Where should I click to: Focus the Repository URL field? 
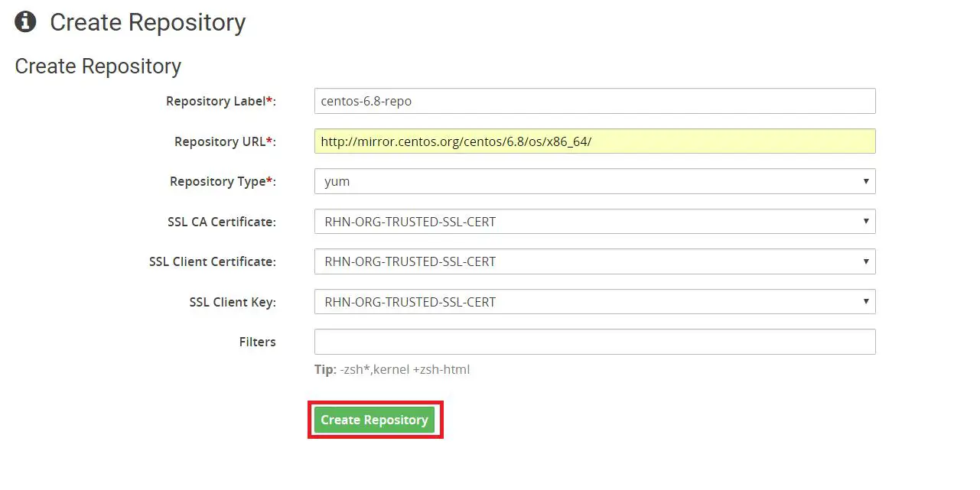pos(594,141)
